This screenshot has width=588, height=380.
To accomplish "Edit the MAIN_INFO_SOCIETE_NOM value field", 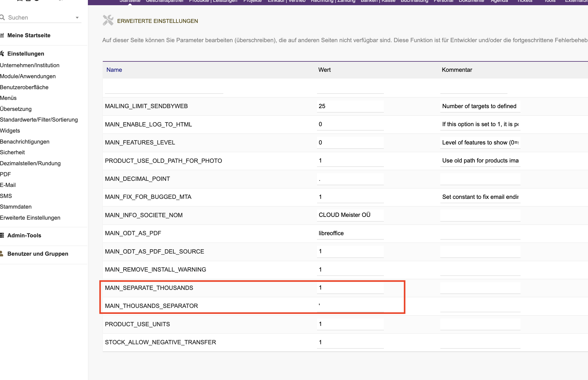I will point(350,215).
